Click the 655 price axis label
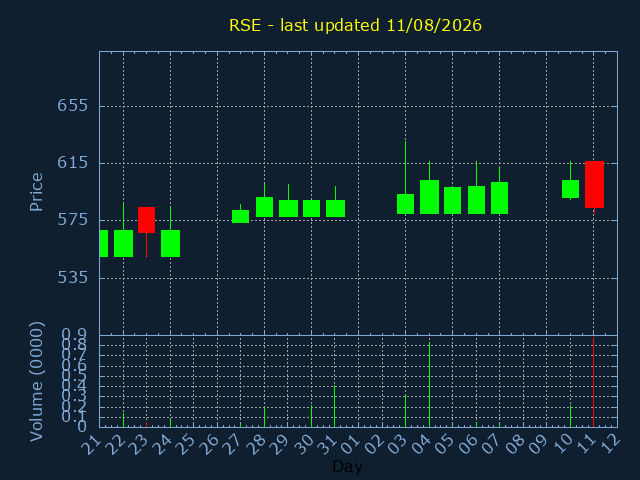This screenshot has width=640, height=480. tap(73, 106)
